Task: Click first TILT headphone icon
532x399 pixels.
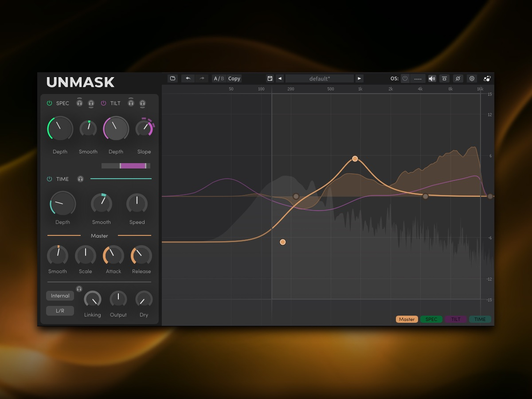Action: coord(131,103)
